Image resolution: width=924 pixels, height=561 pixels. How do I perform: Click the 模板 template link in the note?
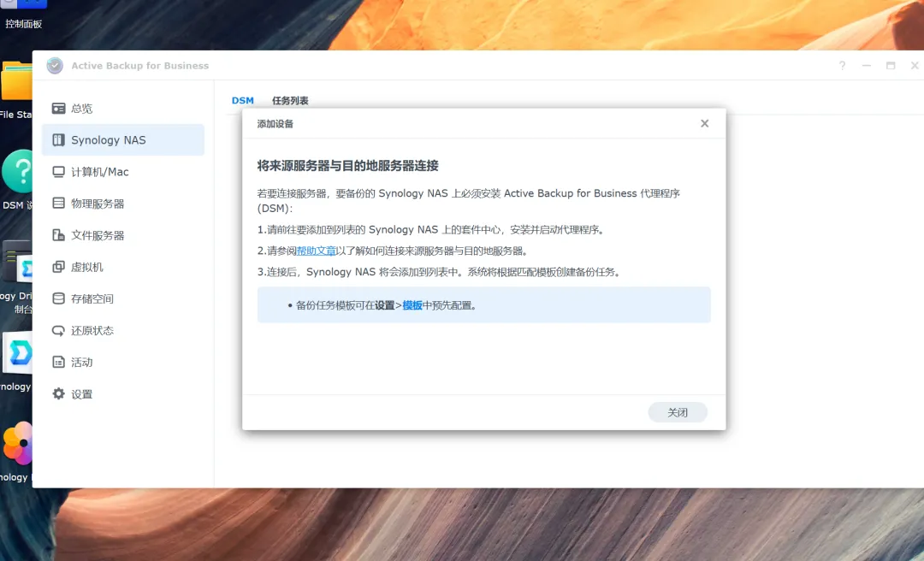(412, 304)
